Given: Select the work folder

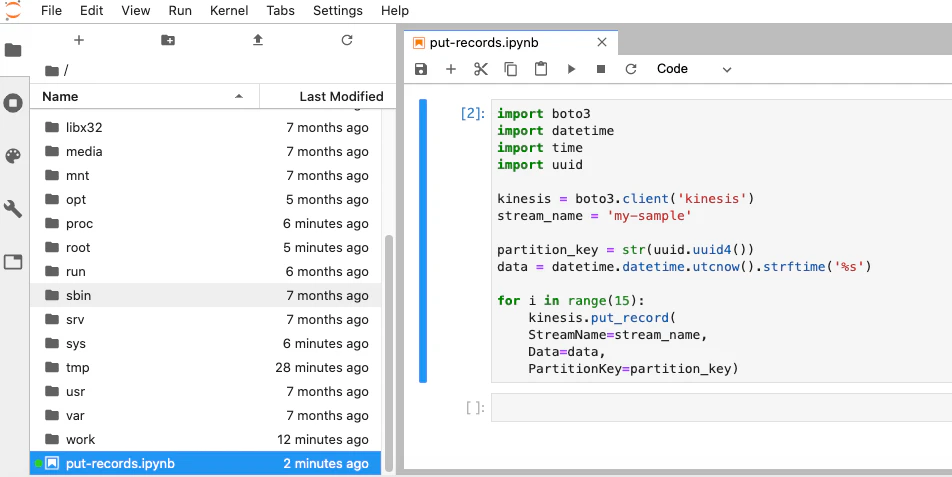Looking at the screenshot, I should point(206,439).
